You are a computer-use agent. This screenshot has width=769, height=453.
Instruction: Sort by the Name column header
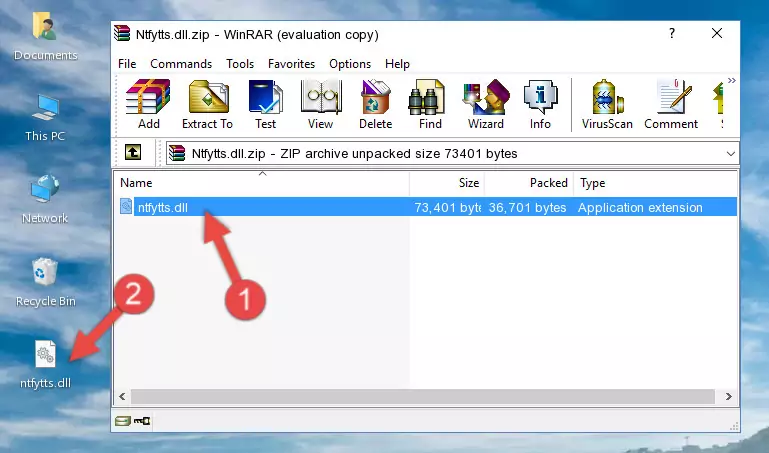pos(262,183)
